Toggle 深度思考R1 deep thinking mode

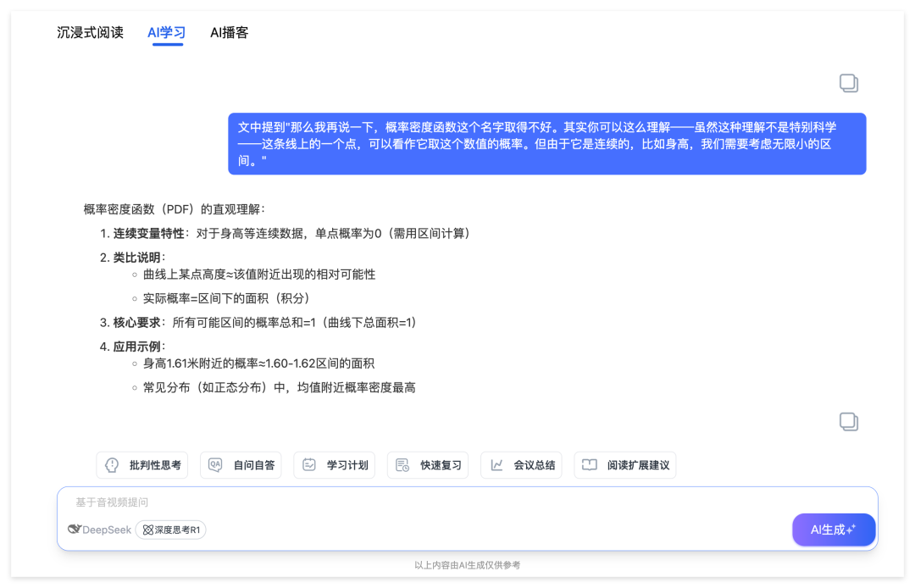pos(170,530)
